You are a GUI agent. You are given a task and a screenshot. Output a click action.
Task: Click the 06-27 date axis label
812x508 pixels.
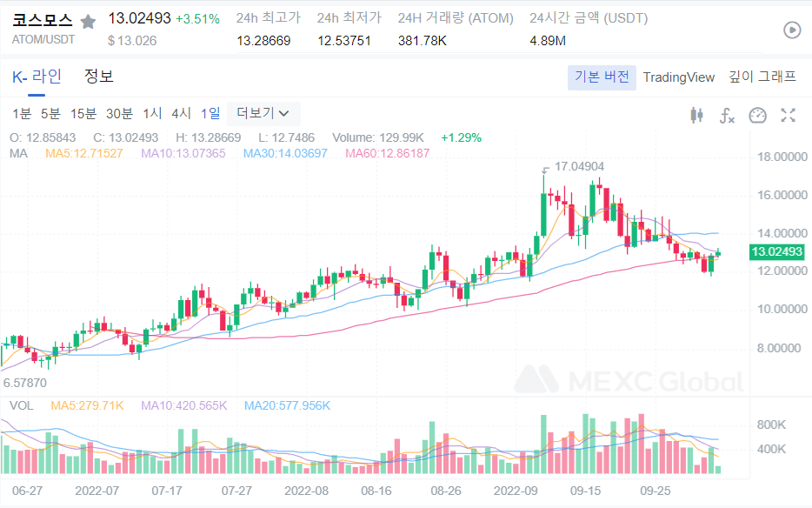28,491
